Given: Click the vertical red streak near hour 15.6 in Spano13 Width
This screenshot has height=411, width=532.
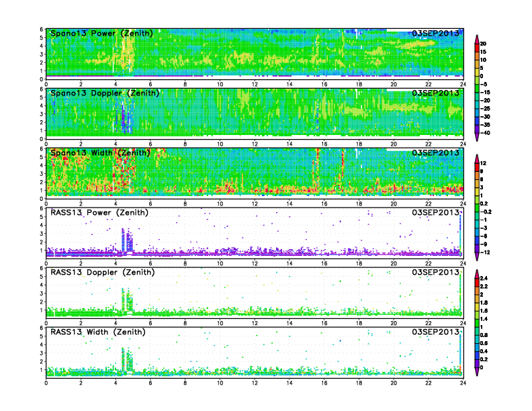Looking at the screenshot, I should tap(318, 168).
